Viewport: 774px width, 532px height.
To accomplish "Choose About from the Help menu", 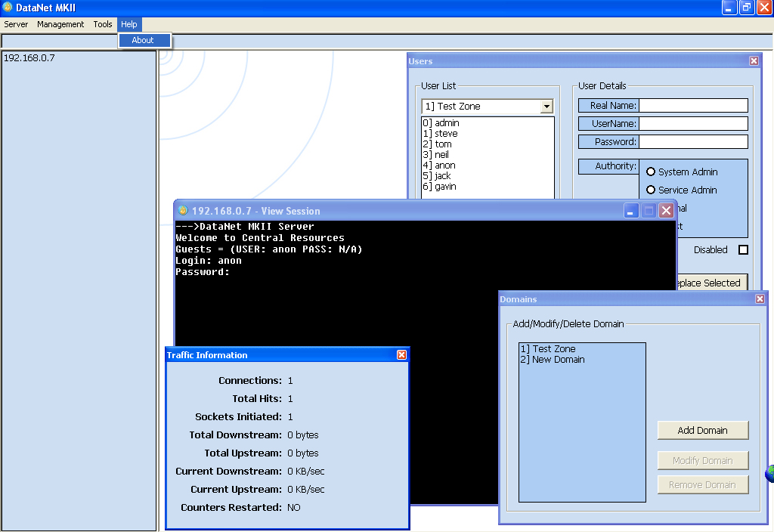I will [143, 40].
